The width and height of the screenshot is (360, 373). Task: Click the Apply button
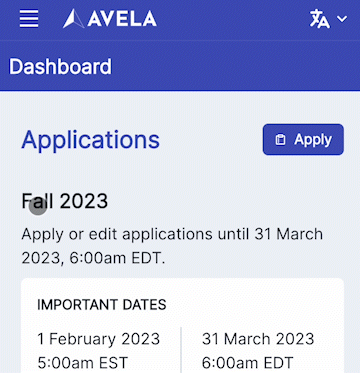303,140
